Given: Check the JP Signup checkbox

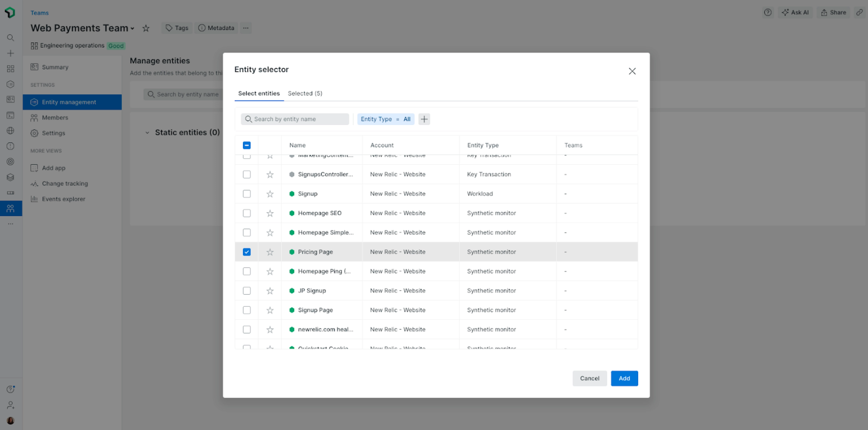Looking at the screenshot, I should click(247, 291).
